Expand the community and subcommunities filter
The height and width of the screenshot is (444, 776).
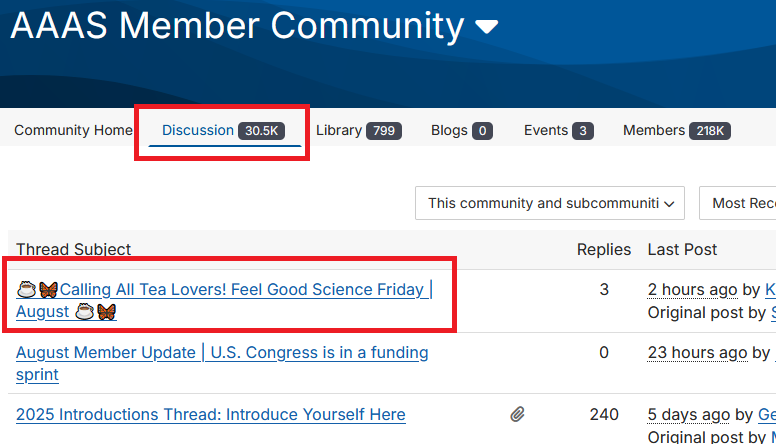tap(550, 203)
